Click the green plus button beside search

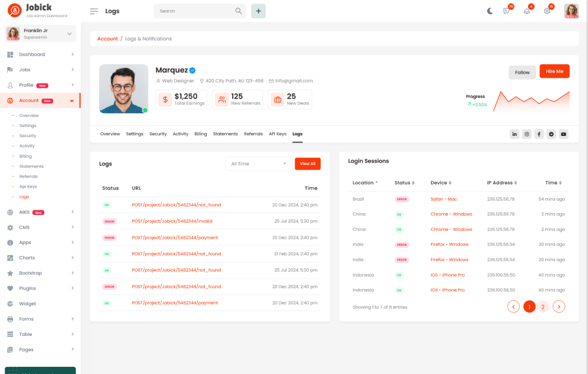(x=258, y=11)
